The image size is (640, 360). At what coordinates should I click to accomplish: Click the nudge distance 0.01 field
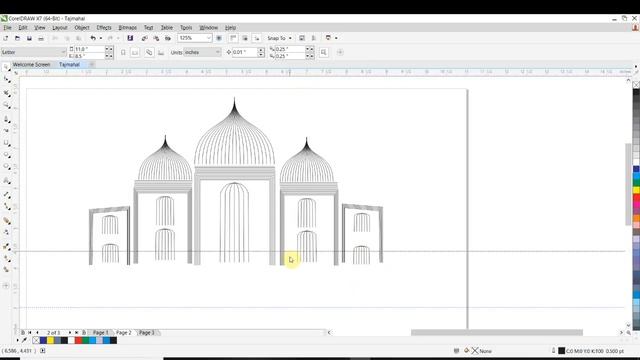(x=245, y=52)
